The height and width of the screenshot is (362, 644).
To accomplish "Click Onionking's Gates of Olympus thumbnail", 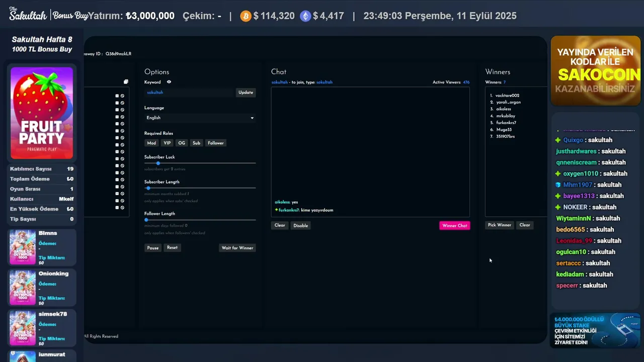I will click(x=23, y=288).
